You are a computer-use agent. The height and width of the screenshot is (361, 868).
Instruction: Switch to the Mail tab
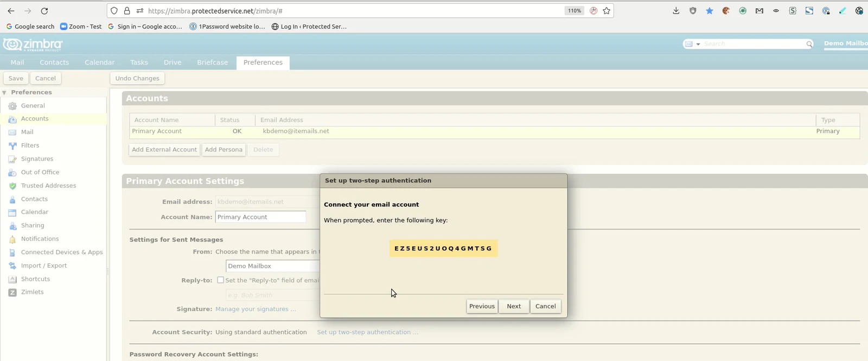pyautogui.click(x=17, y=62)
